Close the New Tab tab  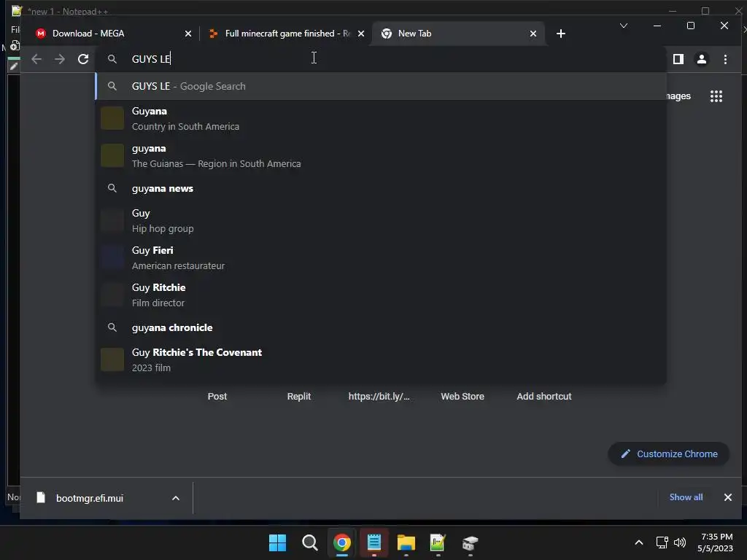(533, 34)
